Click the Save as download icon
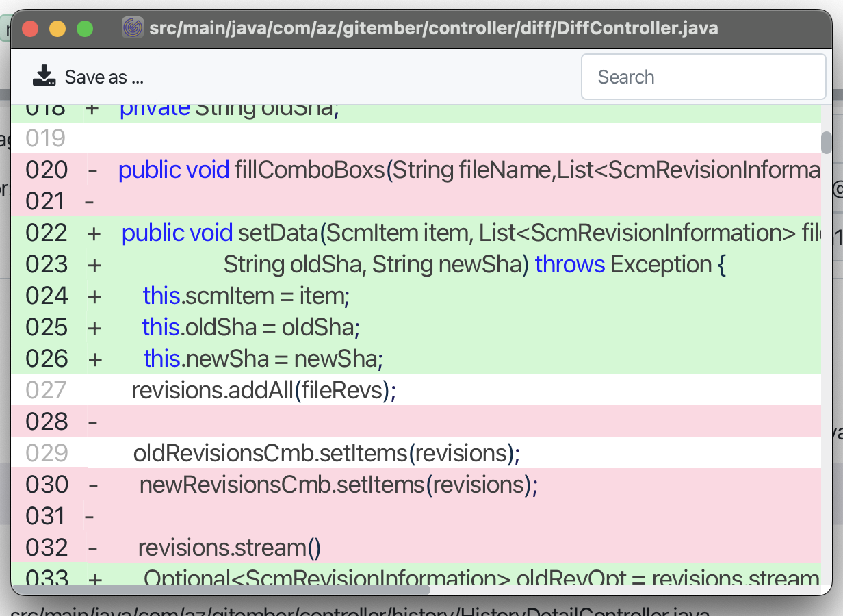The image size is (843, 616). [44, 76]
